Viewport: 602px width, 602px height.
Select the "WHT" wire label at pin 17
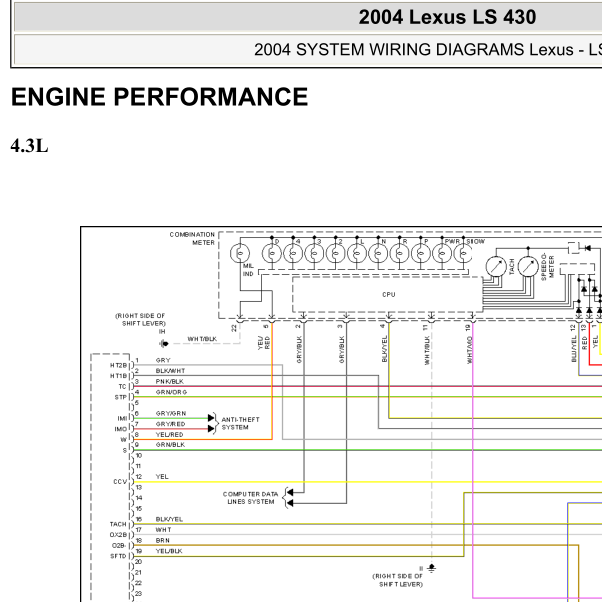[x=163, y=530]
